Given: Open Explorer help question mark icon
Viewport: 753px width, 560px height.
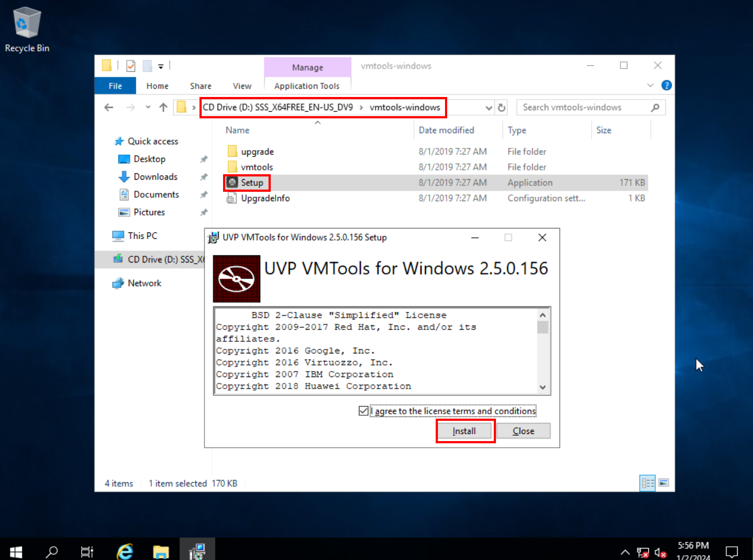Looking at the screenshot, I should 666,85.
